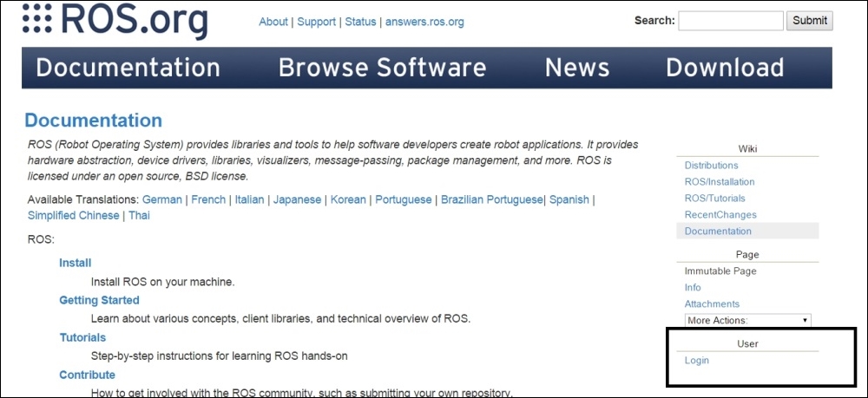868x398 pixels.
Task: Select the Thai translation
Action: pos(140,216)
